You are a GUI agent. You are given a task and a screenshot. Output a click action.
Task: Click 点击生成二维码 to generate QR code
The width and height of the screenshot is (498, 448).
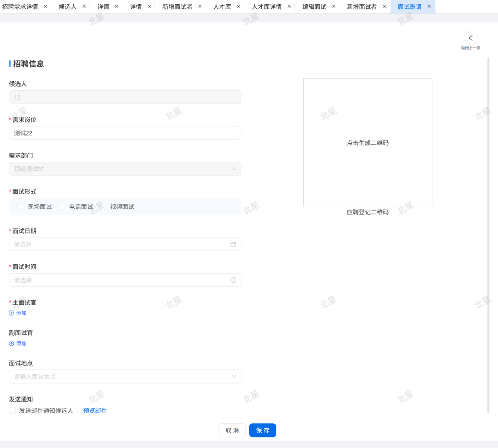(368, 143)
